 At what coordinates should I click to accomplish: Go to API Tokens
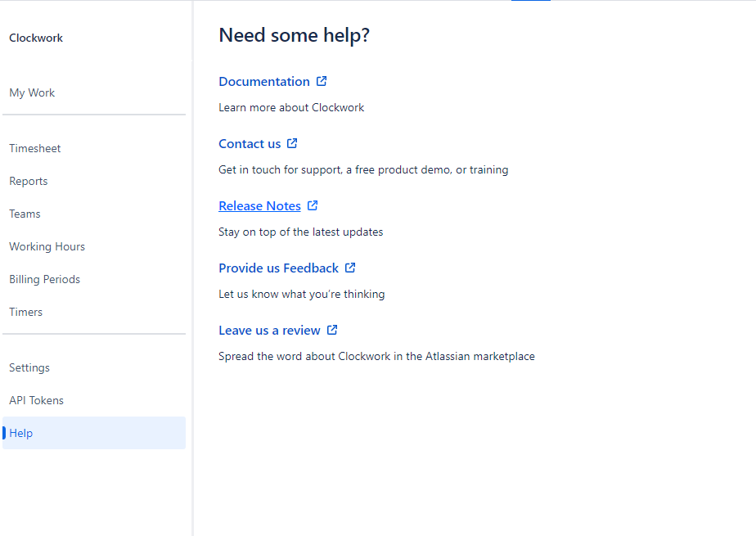pos(94,400)
